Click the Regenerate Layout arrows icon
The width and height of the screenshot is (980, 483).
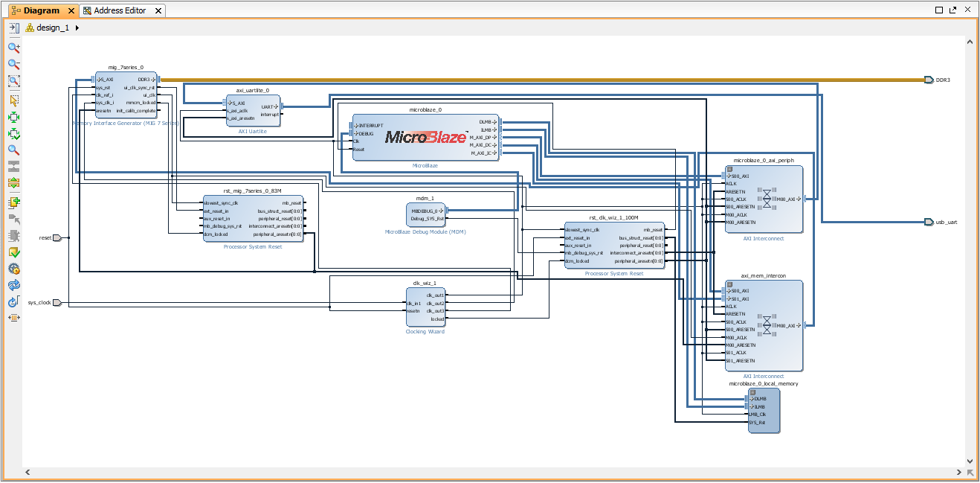tap(13, 285)
